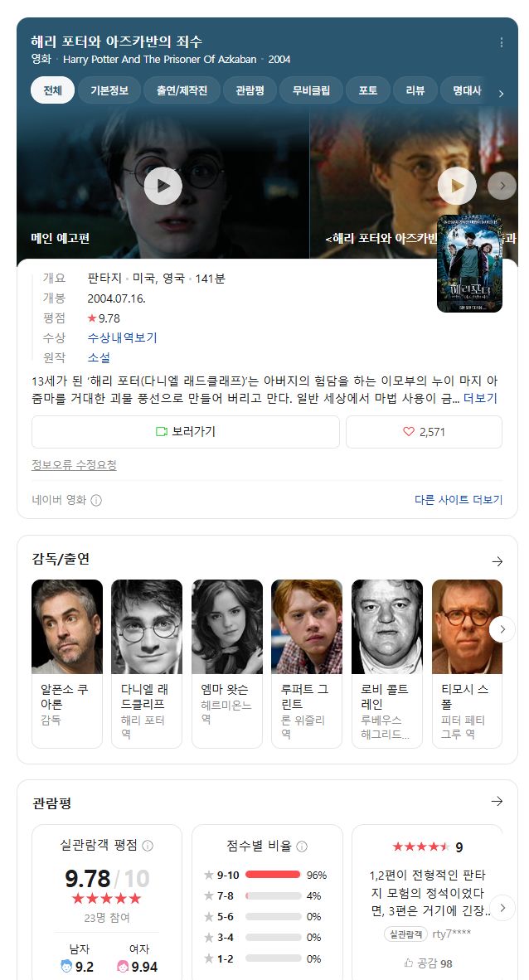Open the movie poster thumbnail
The image size is (529, 980).
(469, 264)
